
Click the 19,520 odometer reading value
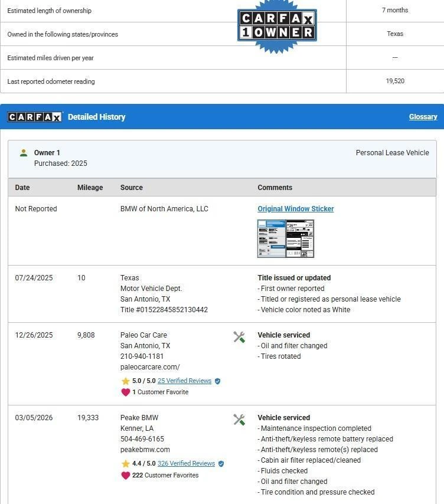pyautogui.click(x=395, y=81)
